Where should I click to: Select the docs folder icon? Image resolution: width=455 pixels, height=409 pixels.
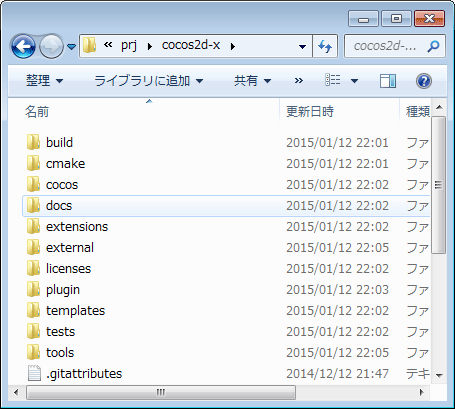click(33, 206)
